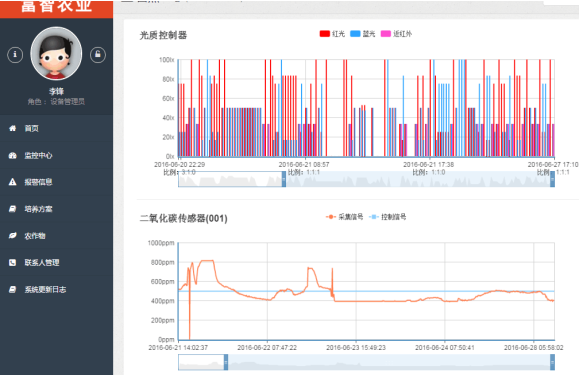
Task: Click the x-axis label 2016-06-24 07:50:41
Action: click(x=445, y=348)
